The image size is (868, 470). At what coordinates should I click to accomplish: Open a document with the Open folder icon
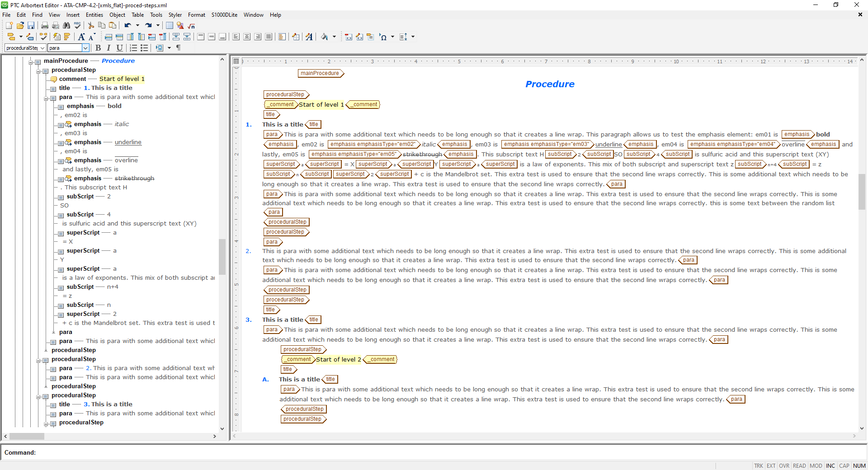tap(20, 26)
